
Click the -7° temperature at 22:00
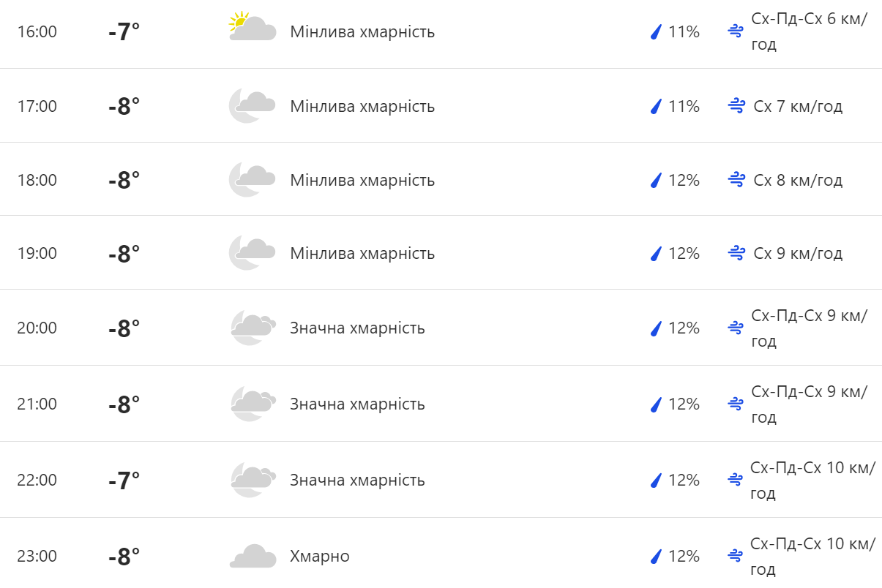pos(124,480)
